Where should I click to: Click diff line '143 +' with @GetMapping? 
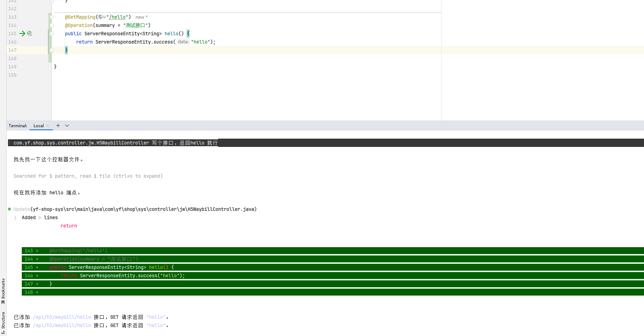point(333,251)
